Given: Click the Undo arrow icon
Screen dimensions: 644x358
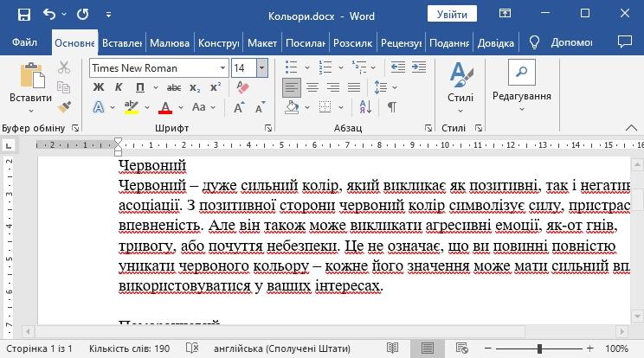Looking at the screenshot, I should pos(49,15).
